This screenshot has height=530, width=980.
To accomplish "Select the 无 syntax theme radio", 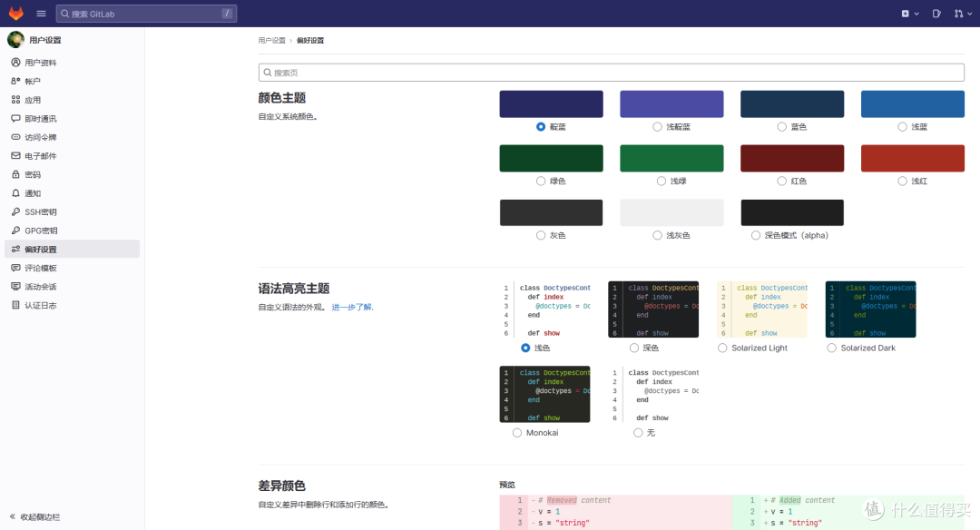I will tap(638, 433).
